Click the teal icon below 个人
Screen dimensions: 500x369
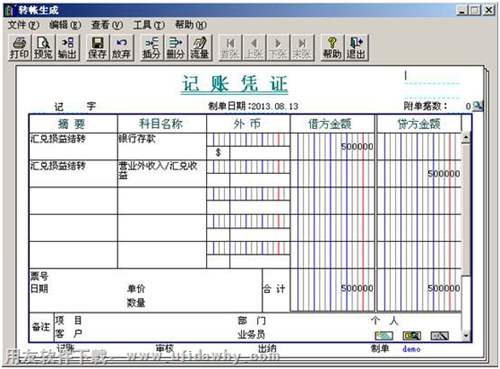(384, 336)
